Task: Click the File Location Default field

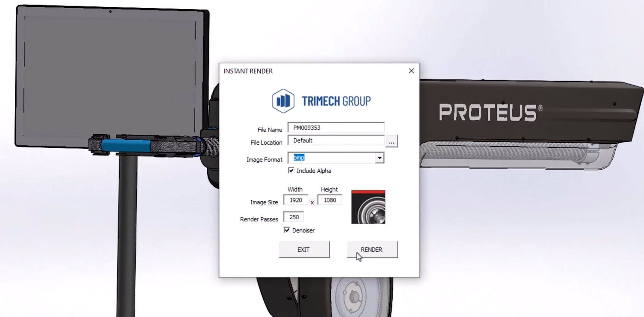Action: click(336, 141)
